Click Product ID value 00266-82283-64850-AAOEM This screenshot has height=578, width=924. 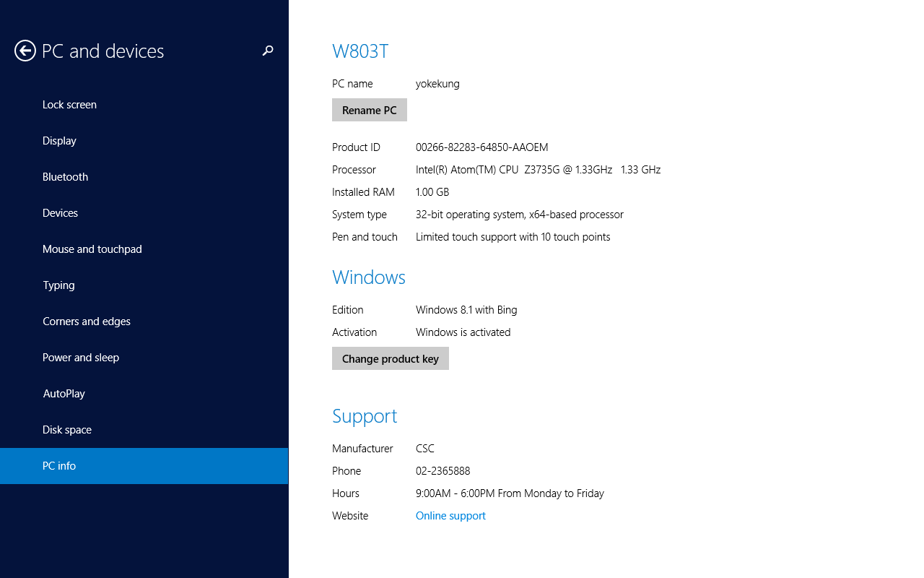[x=482, y=147]
